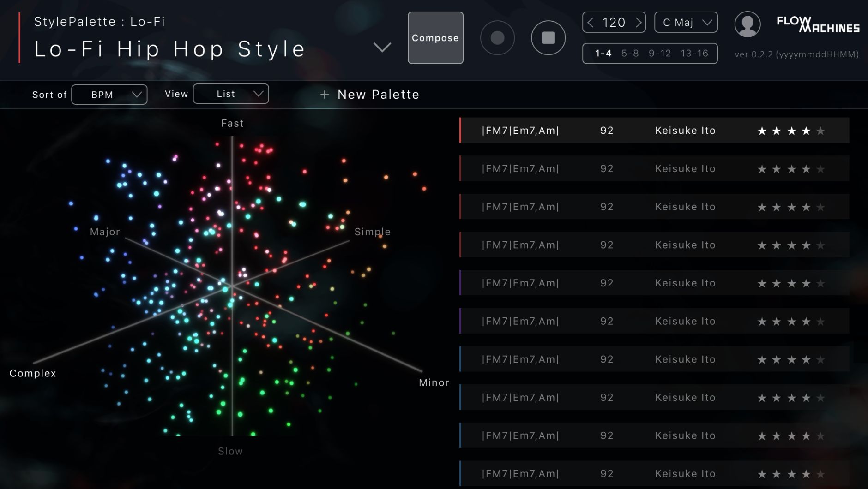Select bars 9-12 tab
The image size is (868, 489).
pyautogui.click(x=660, y=54)
